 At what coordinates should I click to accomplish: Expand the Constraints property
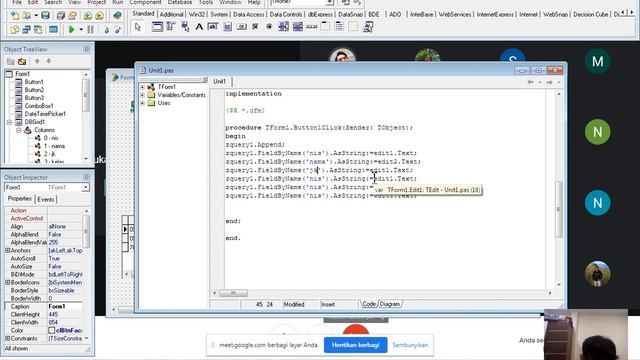tap(7, 338)
